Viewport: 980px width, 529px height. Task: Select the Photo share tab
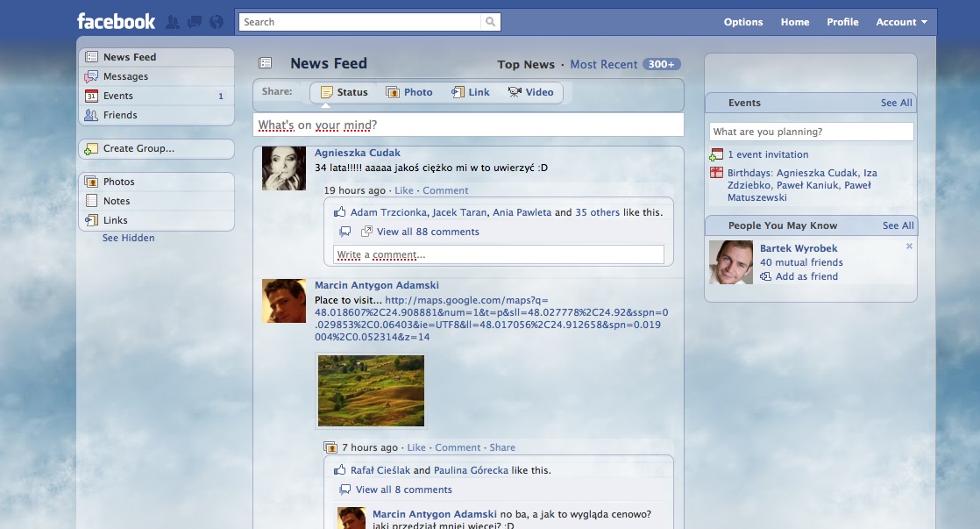point(409,92)
